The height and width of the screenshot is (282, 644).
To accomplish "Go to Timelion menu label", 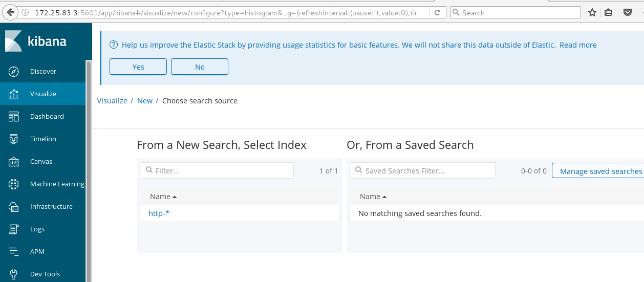I will point(43,139).
